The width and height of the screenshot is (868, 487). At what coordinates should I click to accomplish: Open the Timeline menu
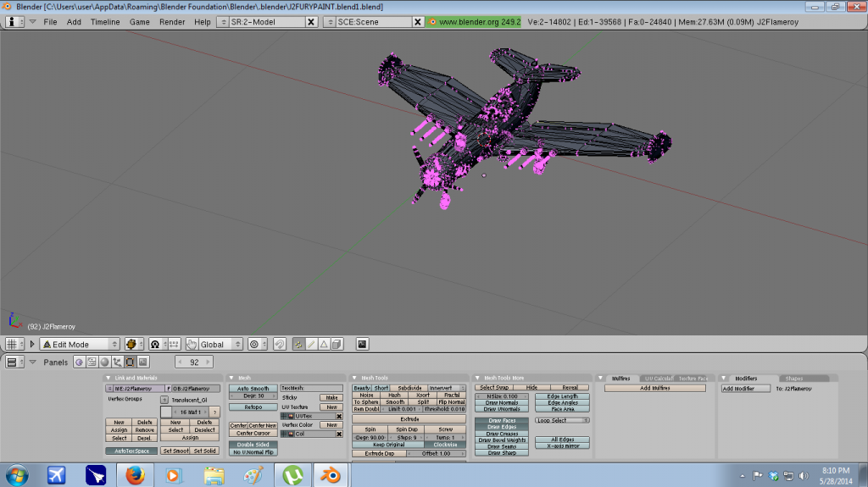pos(105,22)
